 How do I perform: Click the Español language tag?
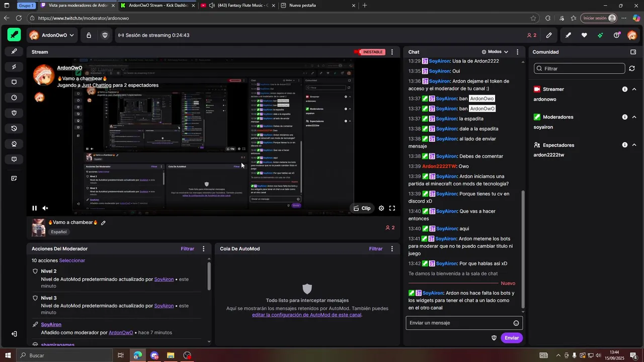[x=59, y=232]
